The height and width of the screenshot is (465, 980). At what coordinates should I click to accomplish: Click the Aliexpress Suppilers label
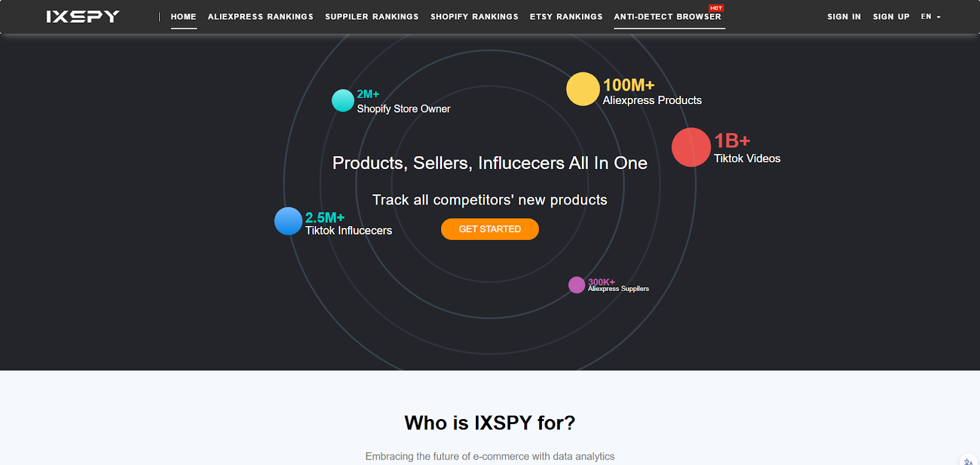(x=619, y=289)
